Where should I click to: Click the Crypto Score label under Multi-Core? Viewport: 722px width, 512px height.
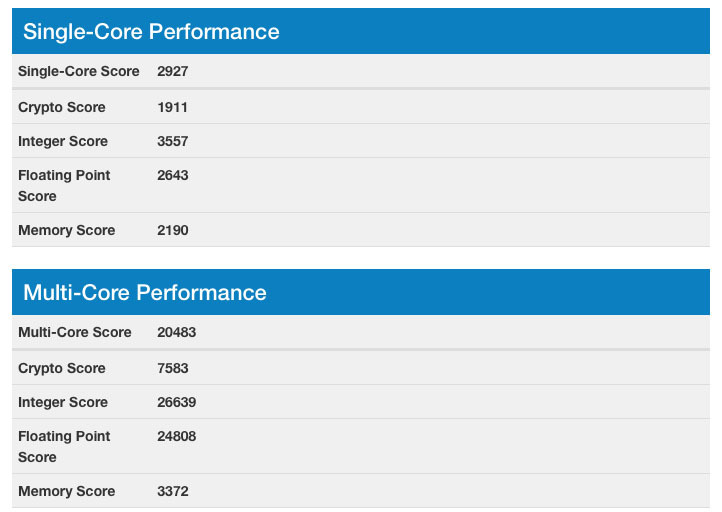[62, 368]
